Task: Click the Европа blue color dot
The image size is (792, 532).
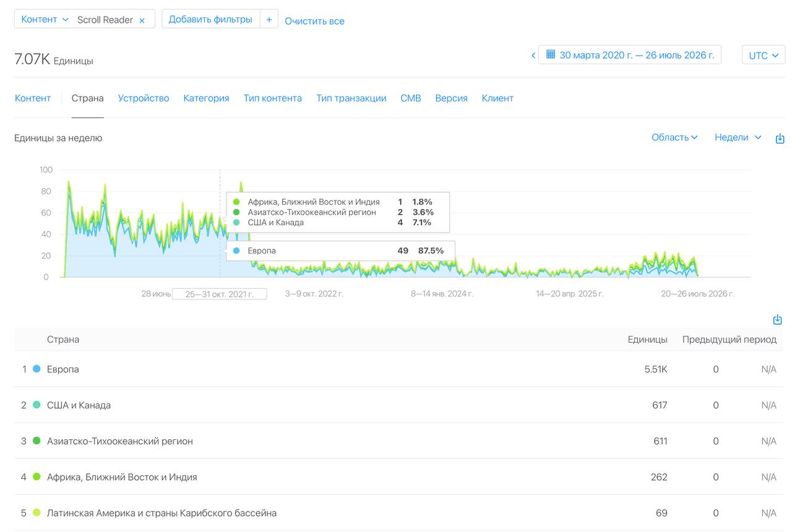Action: click(x=37, y=369)
